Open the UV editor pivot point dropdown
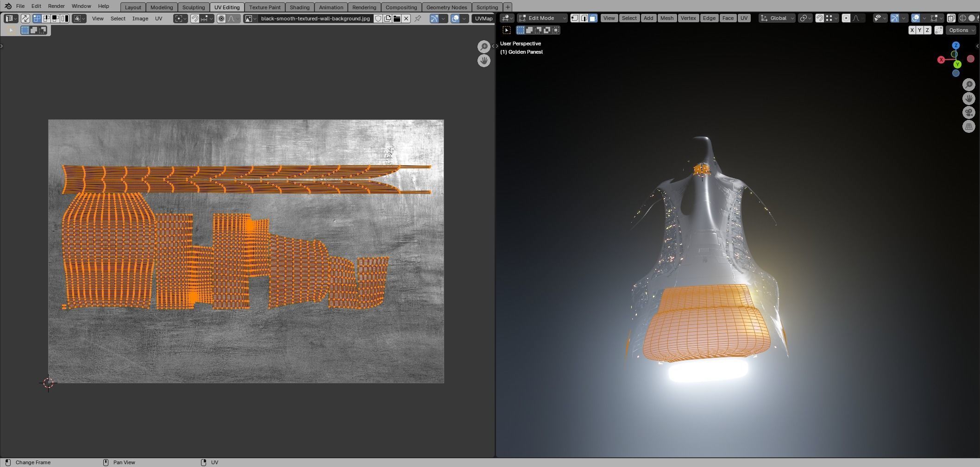This screenshot has height=467, width=980. (181, 19)
